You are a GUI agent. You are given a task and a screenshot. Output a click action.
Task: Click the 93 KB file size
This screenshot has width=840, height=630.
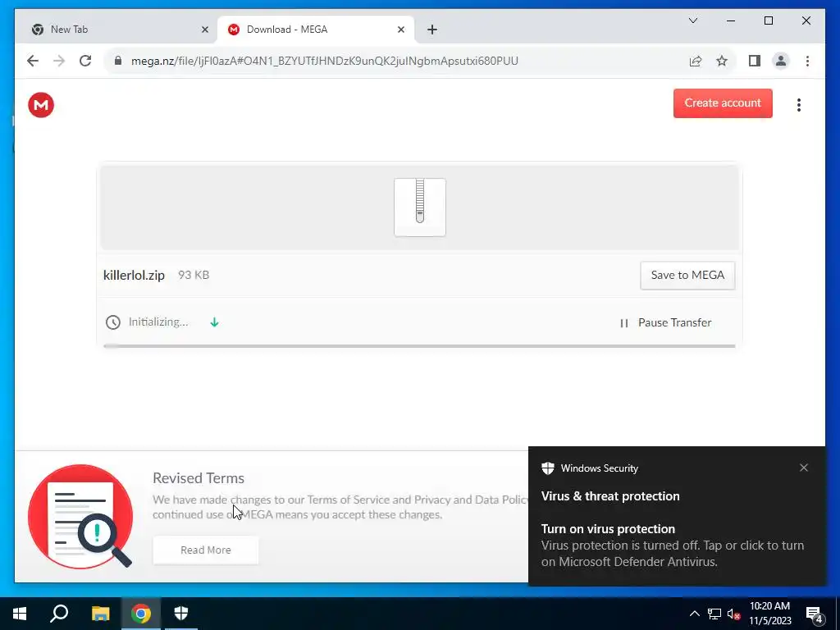[x=194, y=275]
